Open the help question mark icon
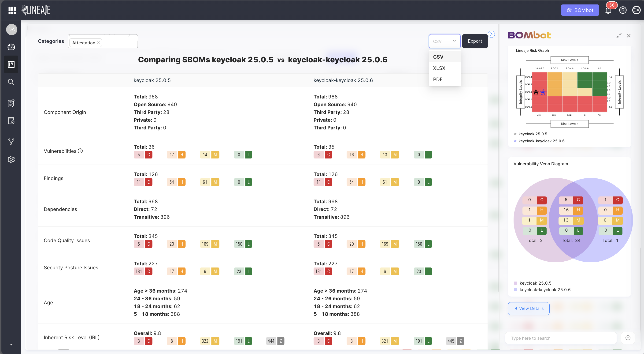The image size is (644, 354). coord(623,10)
